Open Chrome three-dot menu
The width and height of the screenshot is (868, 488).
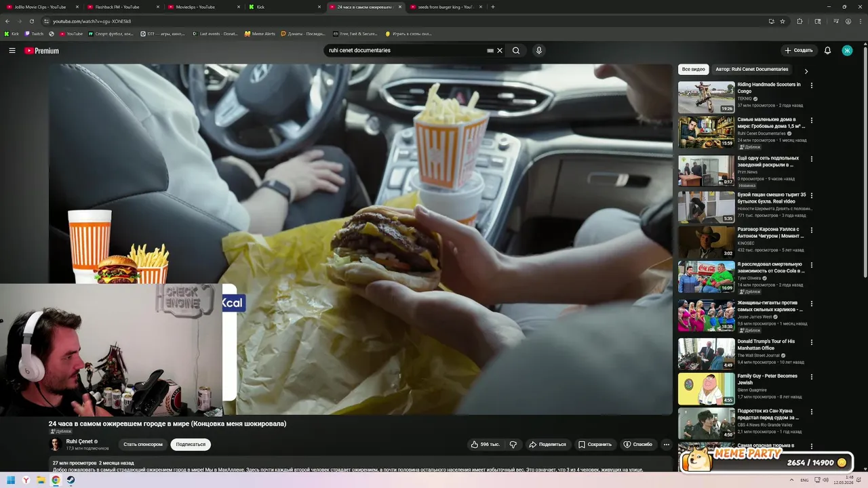click(x=860, y=21)
